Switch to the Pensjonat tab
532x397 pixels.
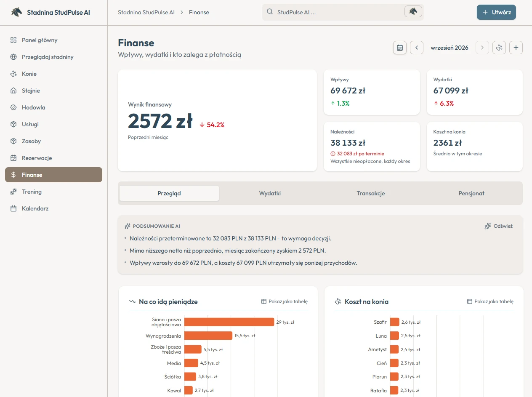471,193
